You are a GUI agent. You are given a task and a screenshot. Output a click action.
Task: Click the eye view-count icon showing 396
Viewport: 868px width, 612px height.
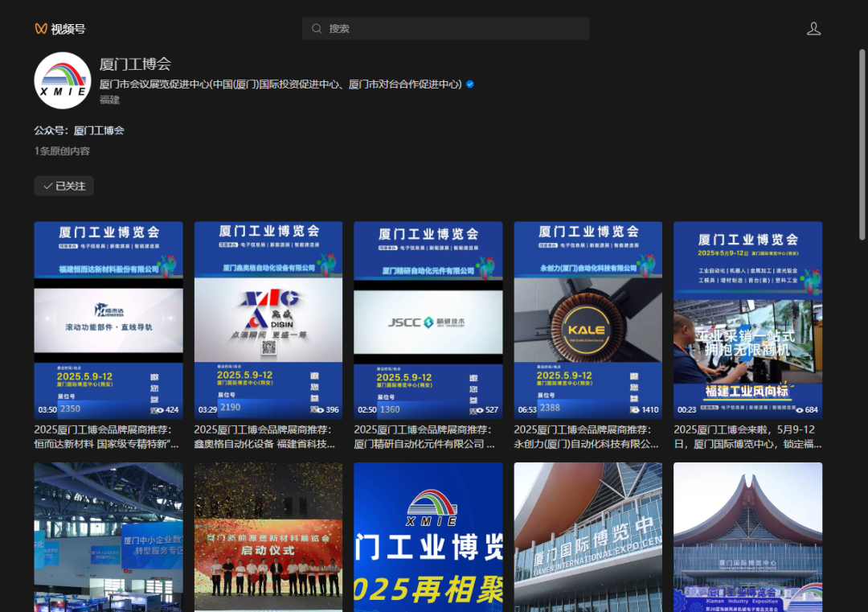coord(320,410)
